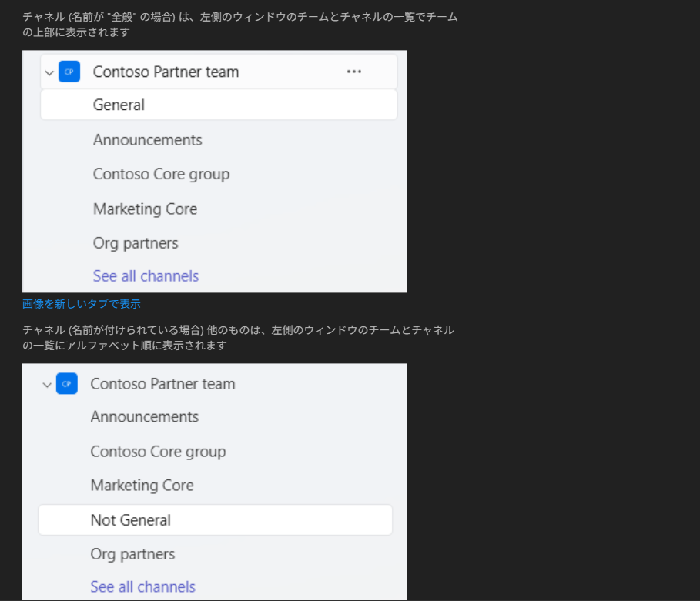Click Contoso Partner team name in first image
The width and height of the screenshot is (700, 601).
pos(166,72)
